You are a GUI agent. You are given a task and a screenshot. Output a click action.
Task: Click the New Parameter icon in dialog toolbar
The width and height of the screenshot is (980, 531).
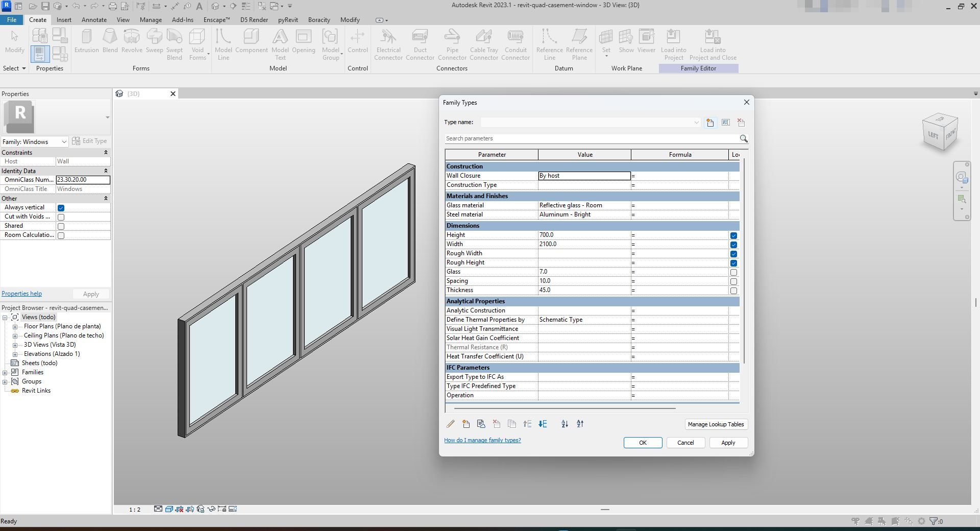[466, 424]
